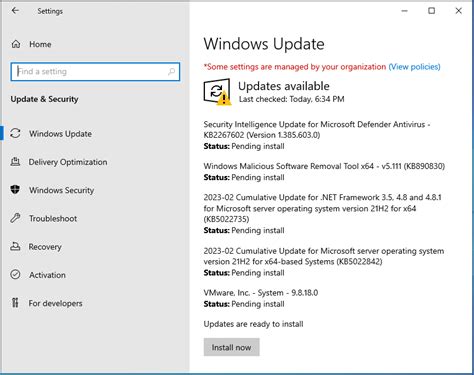The image size is (474, 375).
Task: Click the Windows Security shield icon
Action: click(15, 190)
